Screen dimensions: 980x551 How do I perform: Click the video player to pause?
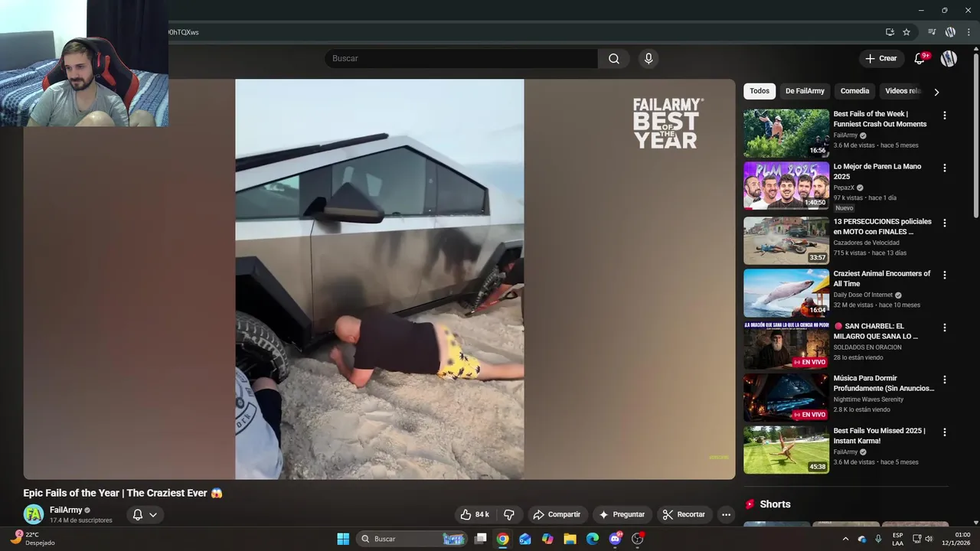(x=379, y=279)
